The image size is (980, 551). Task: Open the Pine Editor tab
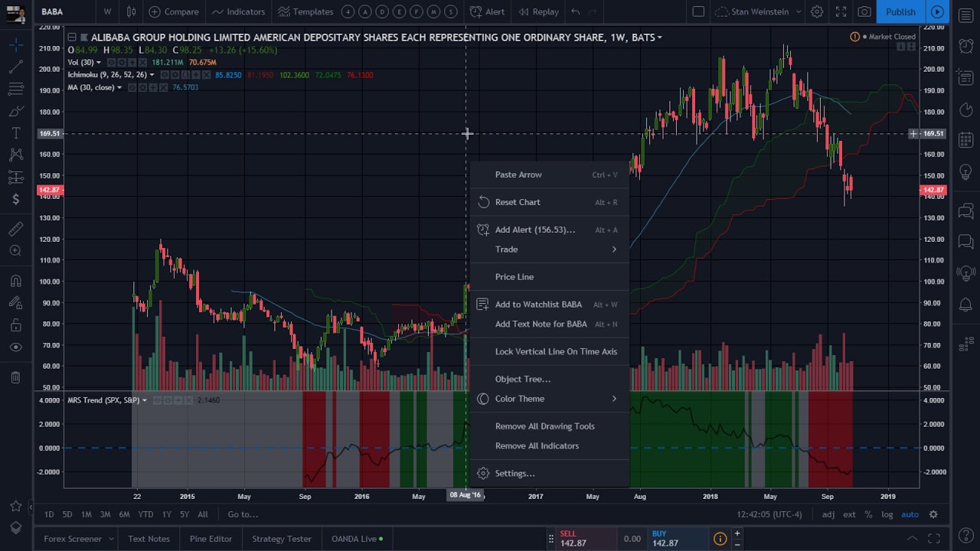pos(211,539)
